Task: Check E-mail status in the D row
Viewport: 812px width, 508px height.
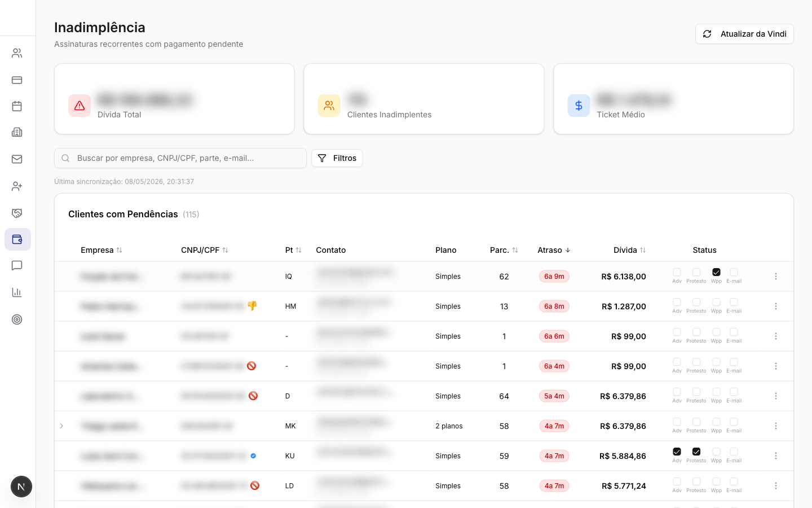Action: tap(734, 392)
